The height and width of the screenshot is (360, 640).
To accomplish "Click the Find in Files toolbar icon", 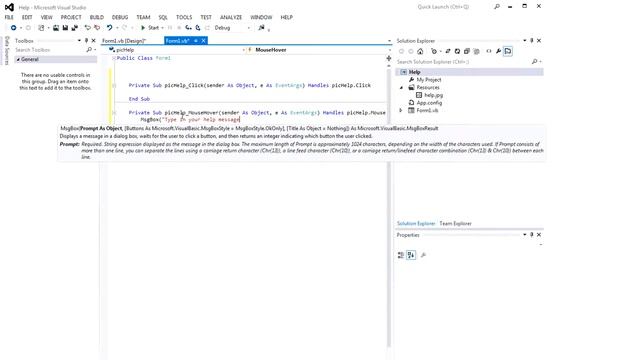I will point(261,28).
